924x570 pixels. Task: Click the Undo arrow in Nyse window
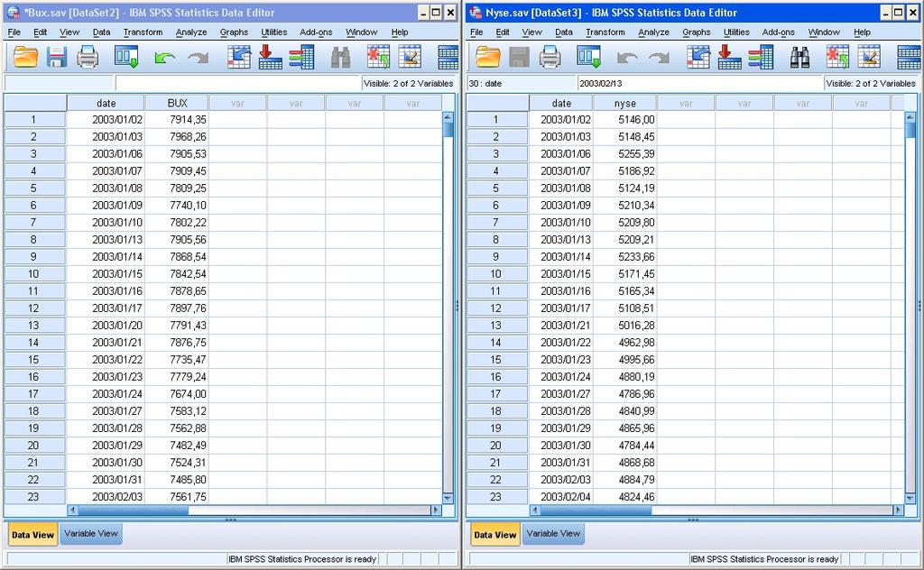627,57
